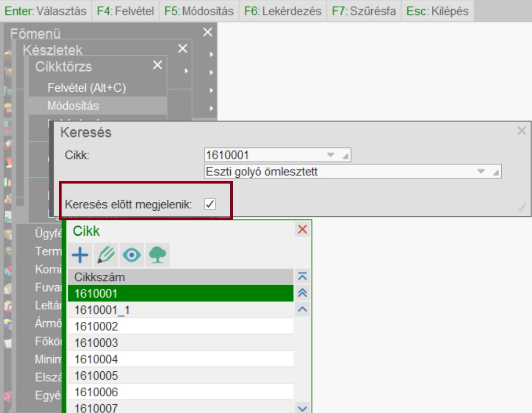Confirm search with the checkmark icon
Viewport: 532px width, 413px height.
tap(522, 207)
